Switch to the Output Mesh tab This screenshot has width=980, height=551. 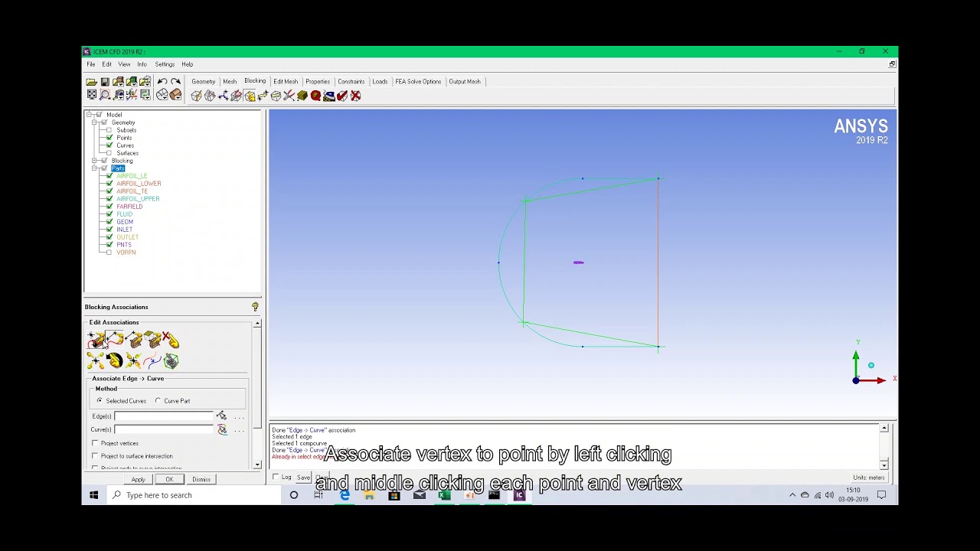pyautogui.click(x=465, y=81)
